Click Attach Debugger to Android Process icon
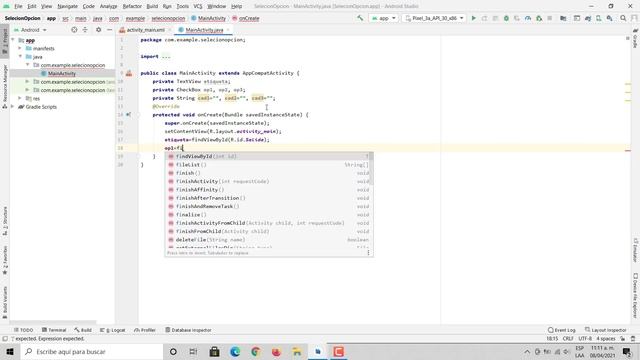Image resolution: width=640 pixels, height=360 pixels. click(539, 18)
